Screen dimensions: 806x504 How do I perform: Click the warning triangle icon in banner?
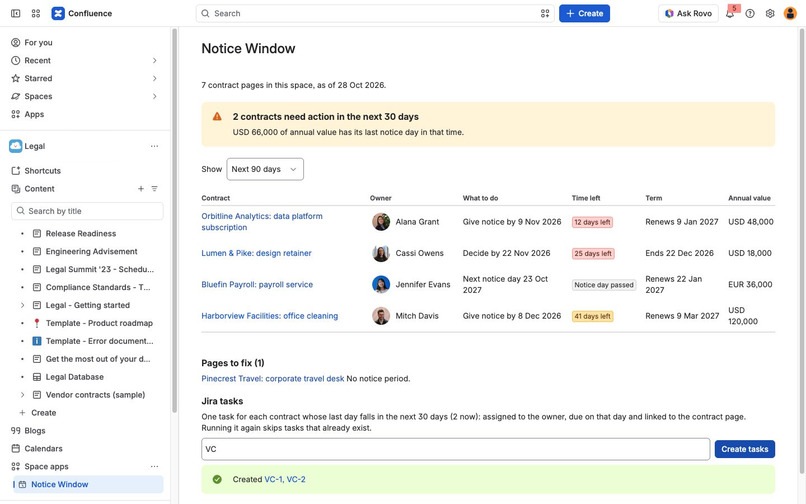(217, 117)
